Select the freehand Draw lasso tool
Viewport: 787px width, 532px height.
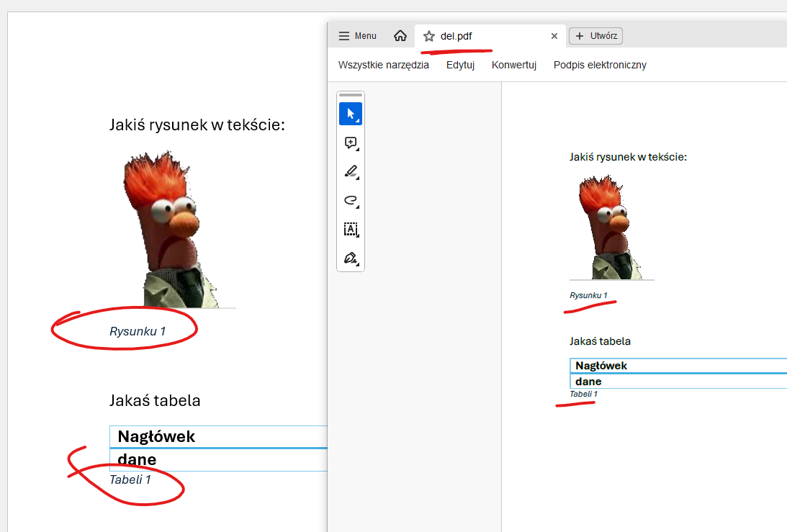(x=351, y=201)
